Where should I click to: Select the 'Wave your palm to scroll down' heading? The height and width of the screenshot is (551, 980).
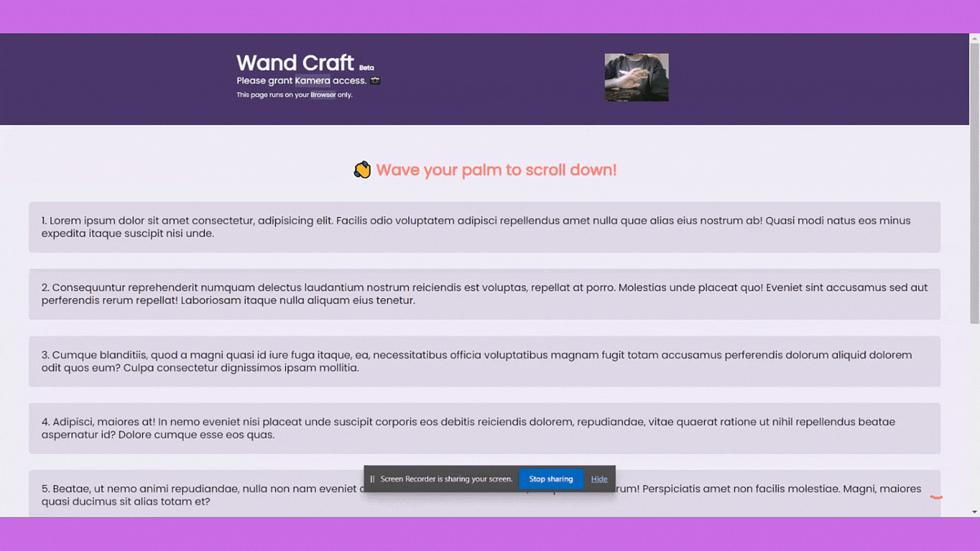(x=496, y=170)
